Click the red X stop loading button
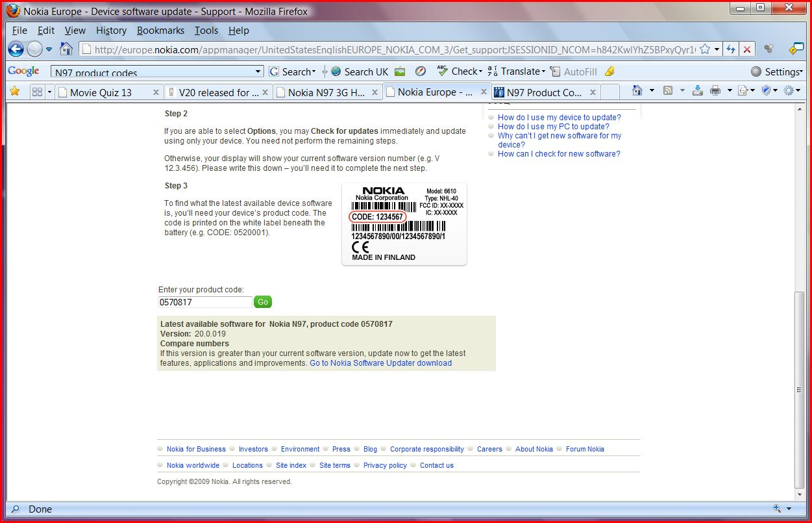Screen dimensions: 812x523 [x=748, y=49]
